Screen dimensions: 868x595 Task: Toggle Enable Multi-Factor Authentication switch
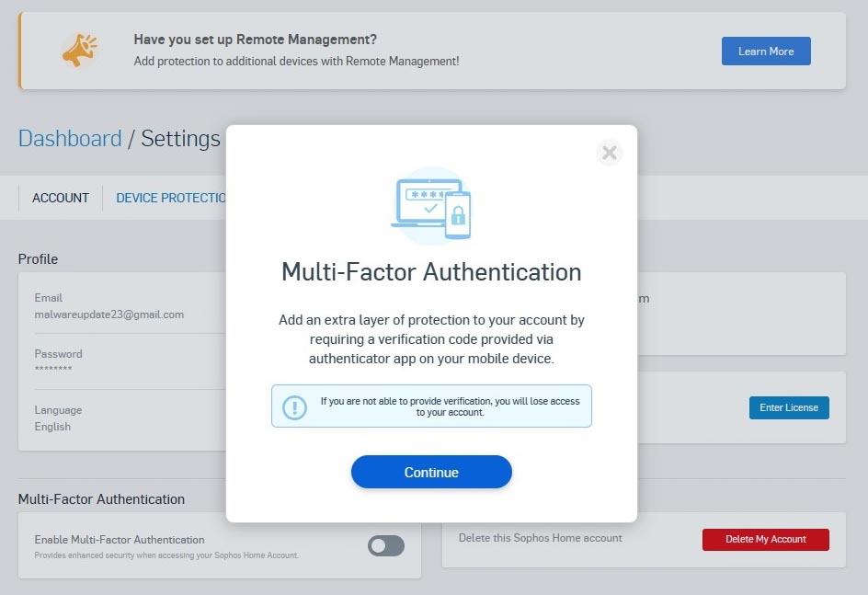point(386,546)
